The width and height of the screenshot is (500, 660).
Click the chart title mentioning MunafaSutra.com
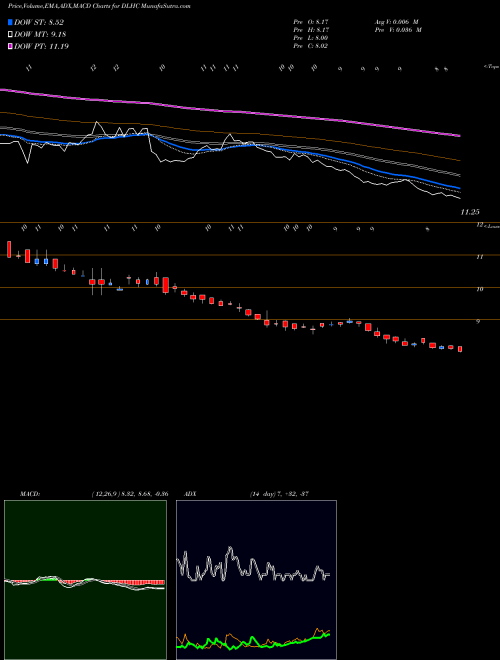(x=99, y=6)
